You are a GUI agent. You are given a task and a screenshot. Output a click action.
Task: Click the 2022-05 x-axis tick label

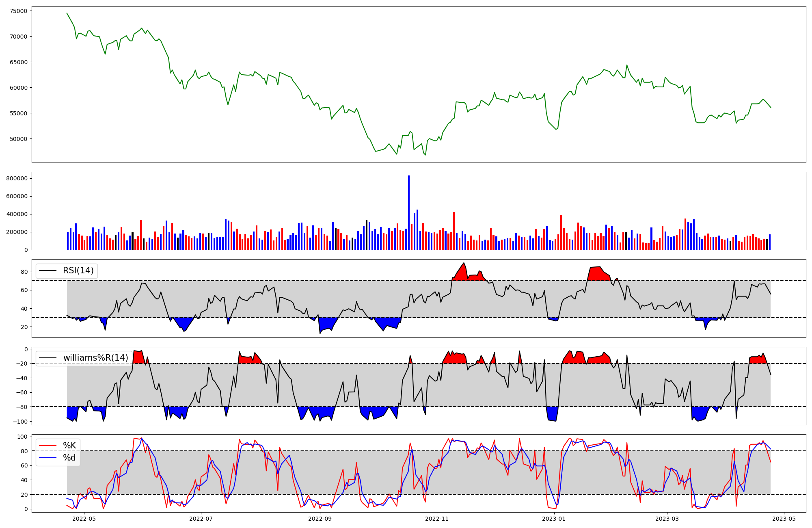(84, 519)
